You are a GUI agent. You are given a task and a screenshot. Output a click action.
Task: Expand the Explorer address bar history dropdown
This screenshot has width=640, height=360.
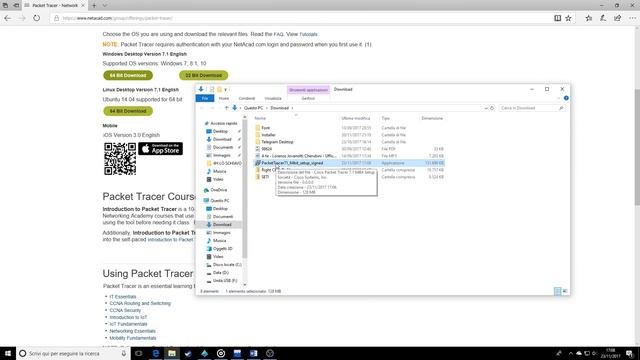click(486, 108)
